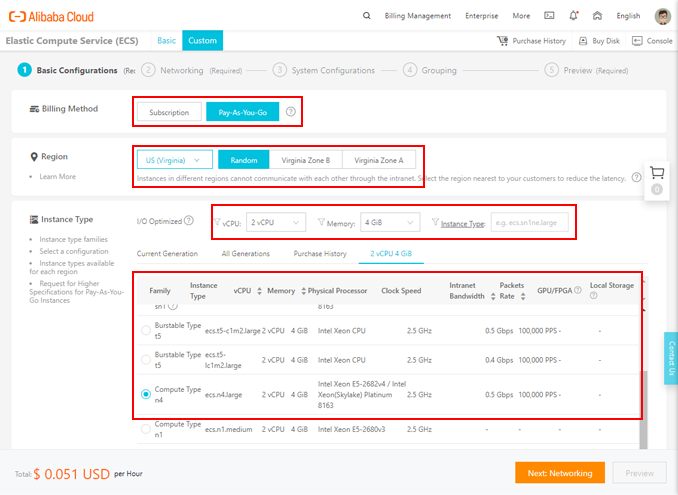Choose Pay-As-You-Go billing method
Viewport: 678px width, 495px height.
(x=243, y=112)
